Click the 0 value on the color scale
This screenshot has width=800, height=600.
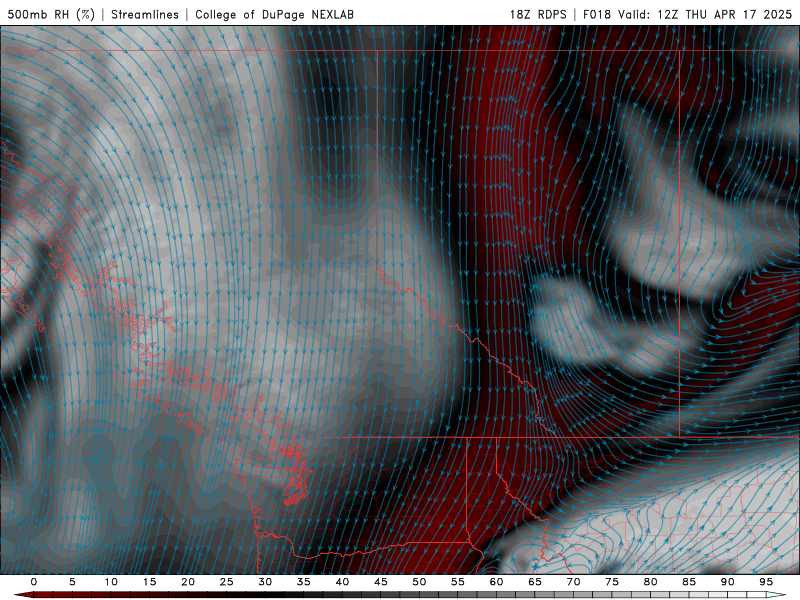pos(34,582)
